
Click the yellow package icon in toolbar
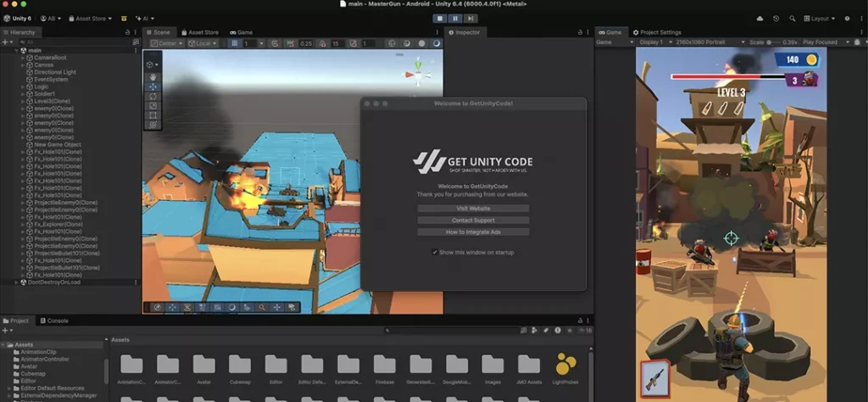[x=124, y=19]
